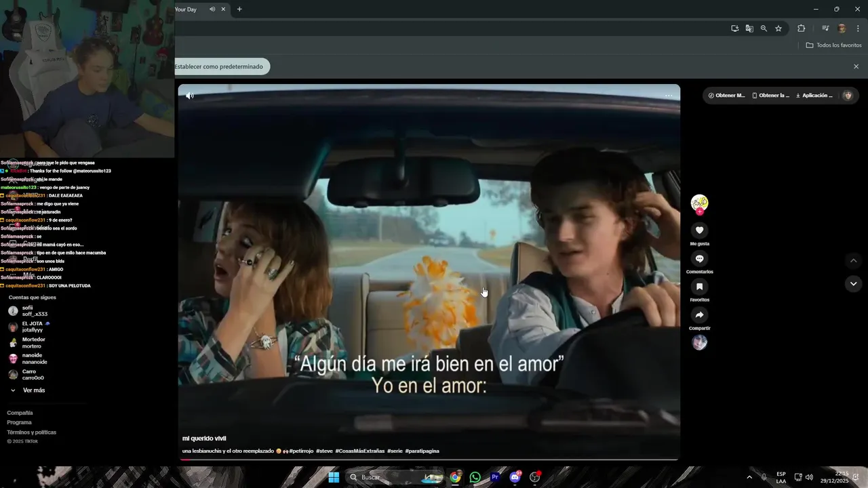
Task: Mute the TikTok video volume icon
Action: (190, 96)
